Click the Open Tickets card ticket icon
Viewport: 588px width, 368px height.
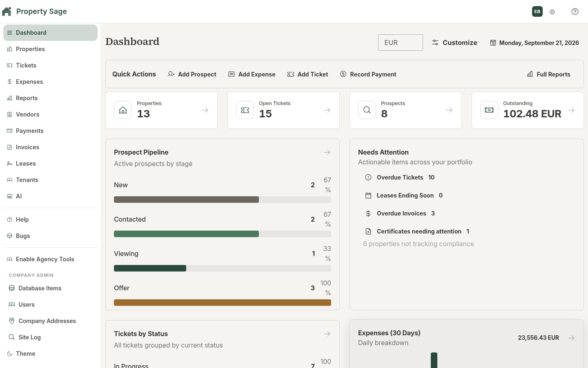[x=245, y=110]
